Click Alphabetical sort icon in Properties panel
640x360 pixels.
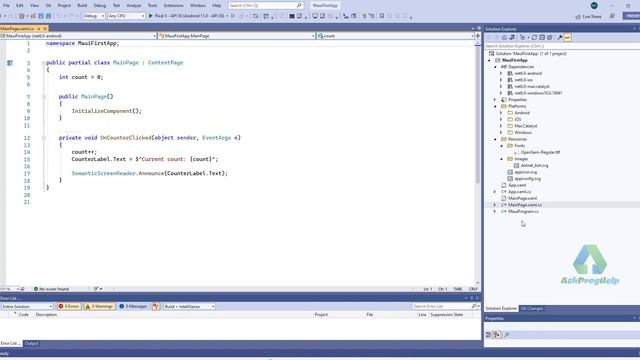click(x=496, y=335)
